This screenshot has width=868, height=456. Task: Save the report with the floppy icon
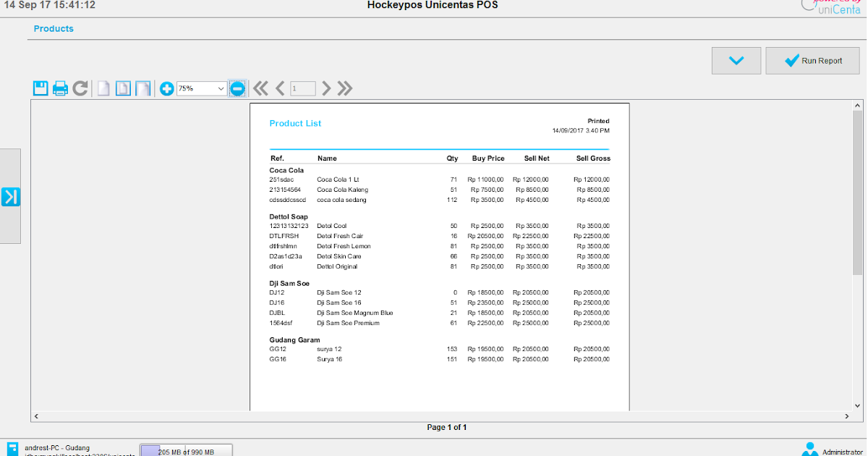pyautogui.click(x=41, y=88)
